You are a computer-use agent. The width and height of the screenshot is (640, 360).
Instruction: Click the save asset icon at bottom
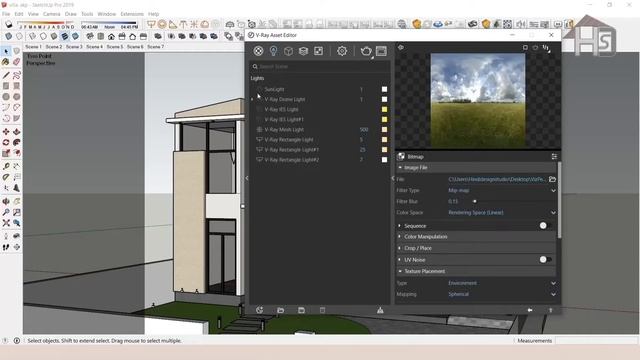(x=301, y=310)
